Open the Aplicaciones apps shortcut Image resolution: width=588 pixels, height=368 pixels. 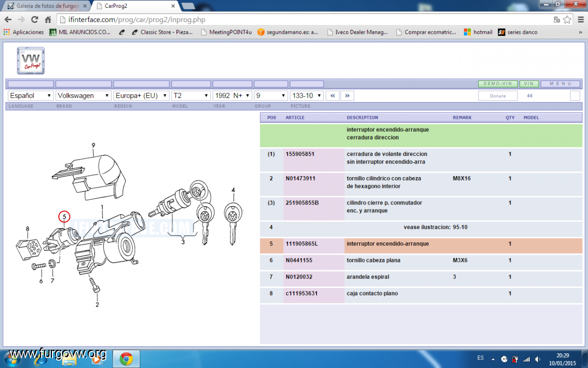24,32
